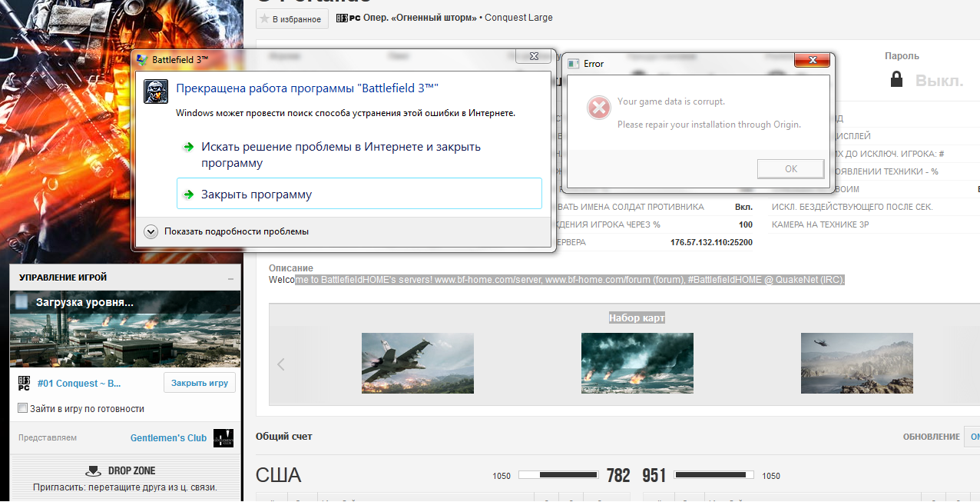Image resolution: width=980 pixels, height=502 pixels.
Task: Click the loading spinner icon beside 'Загрузка уровня'
Action: [22, 302]
